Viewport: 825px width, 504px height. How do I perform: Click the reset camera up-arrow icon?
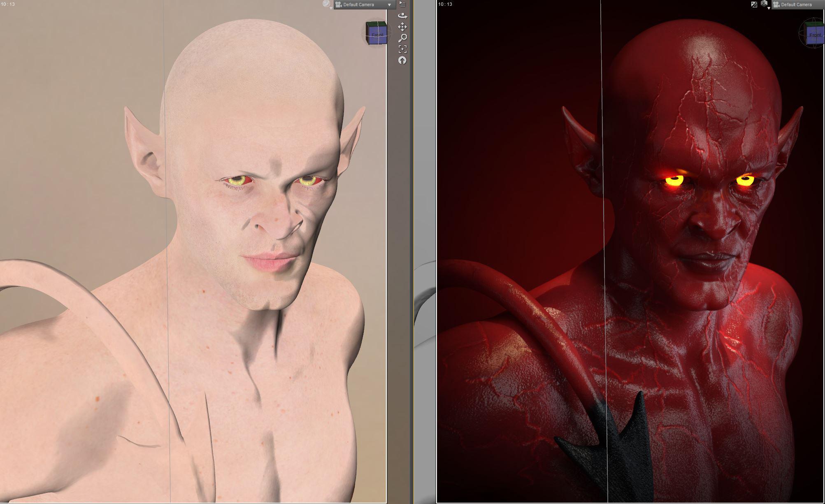click(x=402, y=60)
